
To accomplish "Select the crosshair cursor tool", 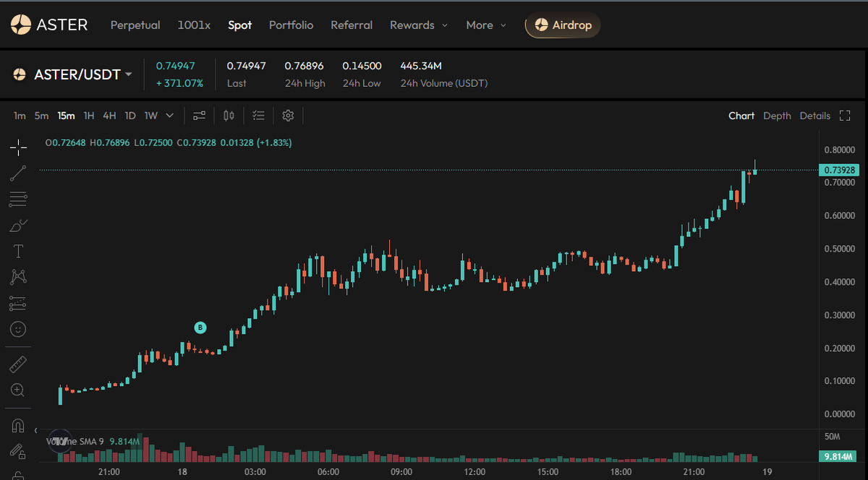I will pos(18,147).
